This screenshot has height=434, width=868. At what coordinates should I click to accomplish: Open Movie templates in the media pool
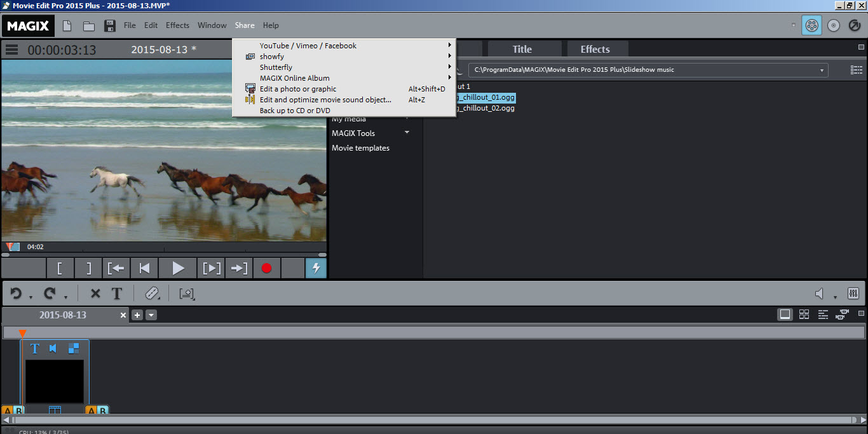(360, 148)
